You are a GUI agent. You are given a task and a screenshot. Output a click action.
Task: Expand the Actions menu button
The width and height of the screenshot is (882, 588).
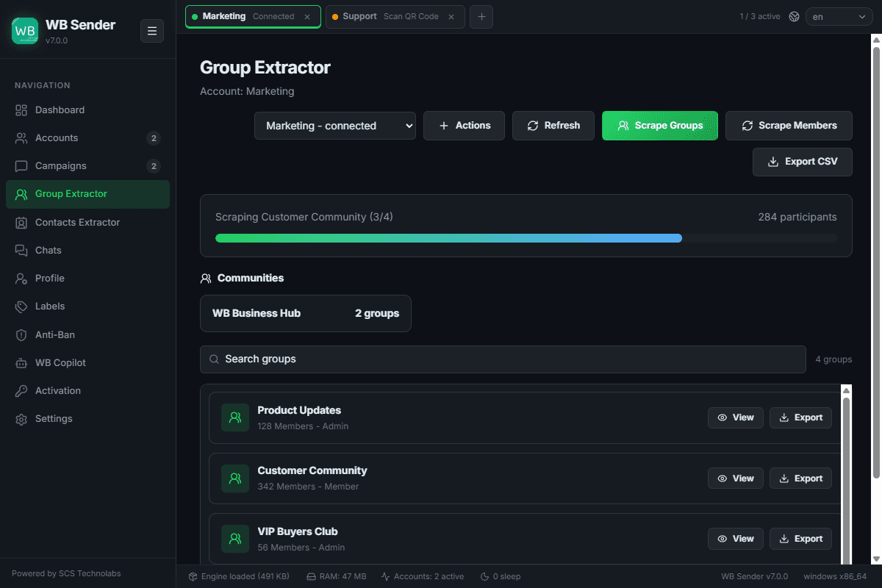[x=464, y=126]
